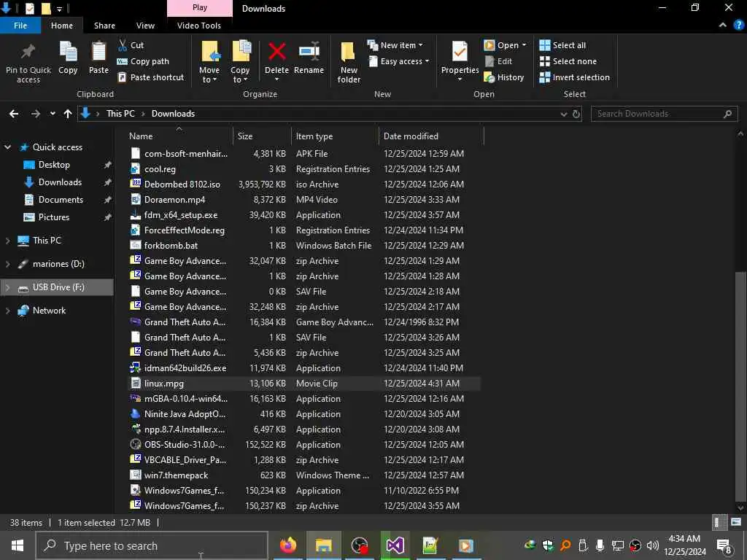747x560 pixels.
Task: Create a New folder
Action: [x=349, y=62]
